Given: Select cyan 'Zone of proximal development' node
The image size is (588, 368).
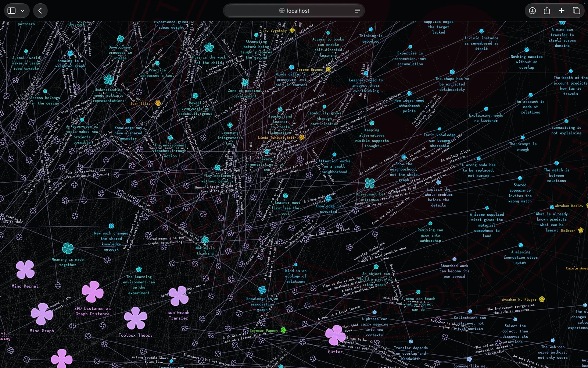Looking at the screenshot, I should click(245, 82).
